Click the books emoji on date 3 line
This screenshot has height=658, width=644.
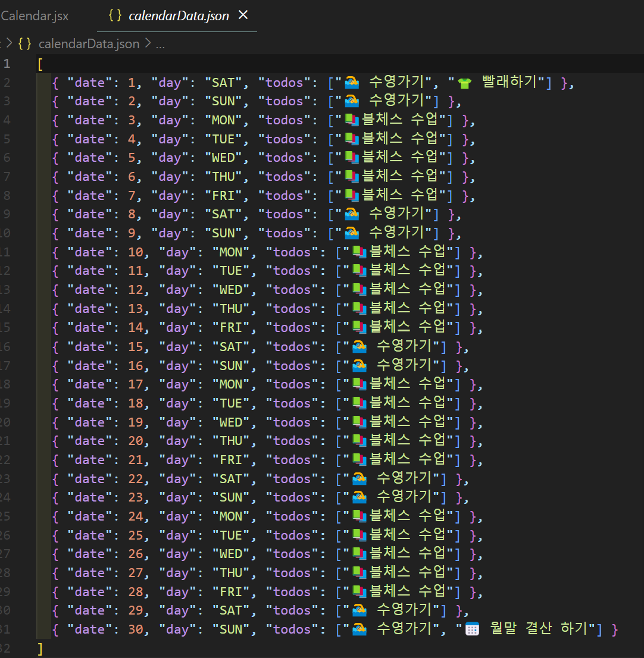pos(352,120)
